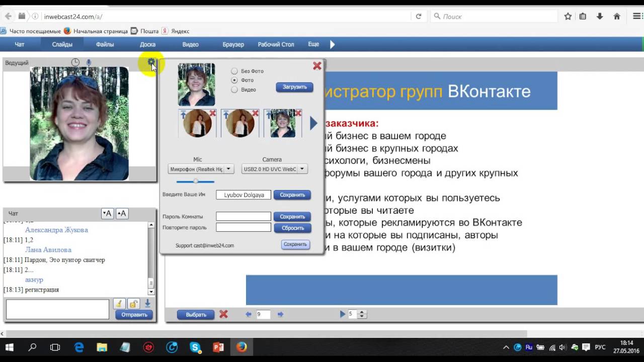Screen dimensions: 644x362
Task: Open the presenter settings gear icon
Action: (x=151, y=62)
